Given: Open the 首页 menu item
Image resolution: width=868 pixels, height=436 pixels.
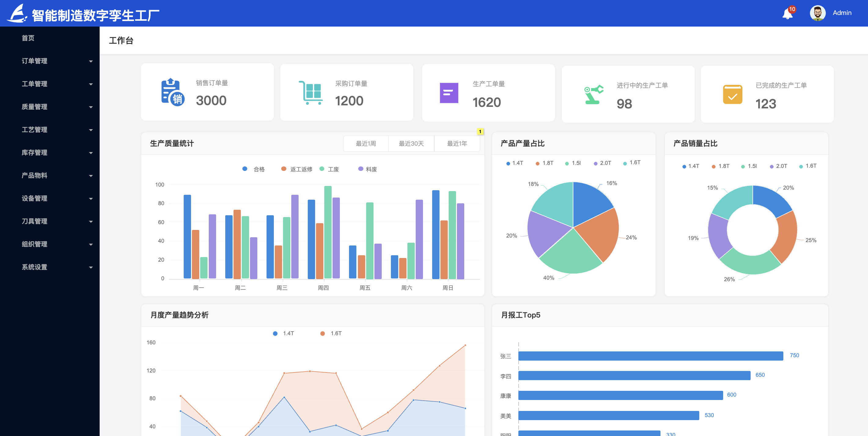Looking at the screenshot, I should coord(28,38).
